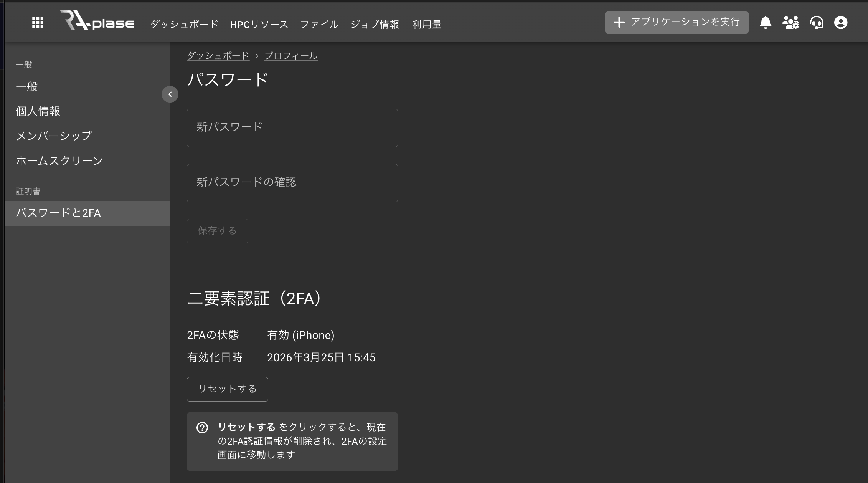868x483 pixels.
Task: Open the support headset icon
Action: click(x=816, y=23)
